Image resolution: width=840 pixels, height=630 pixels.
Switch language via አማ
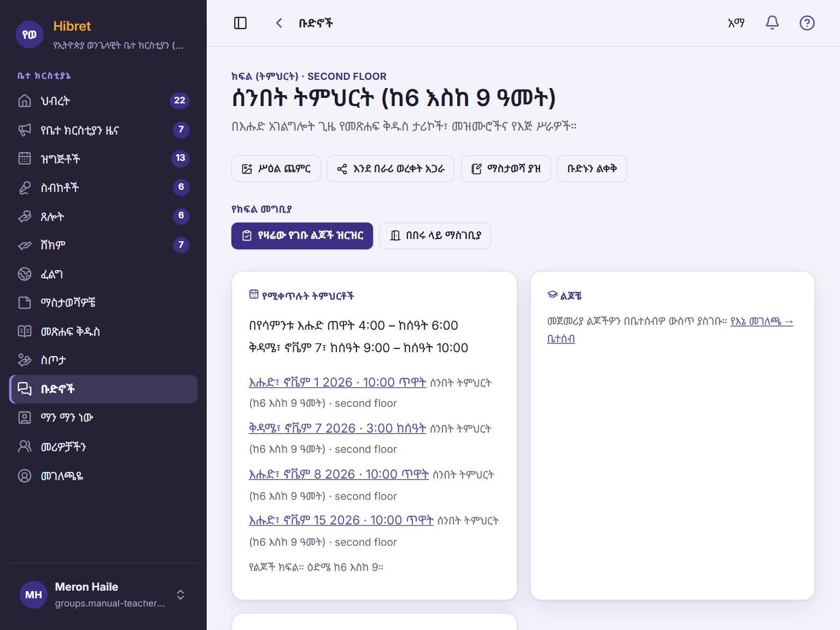tap(736, 23)
